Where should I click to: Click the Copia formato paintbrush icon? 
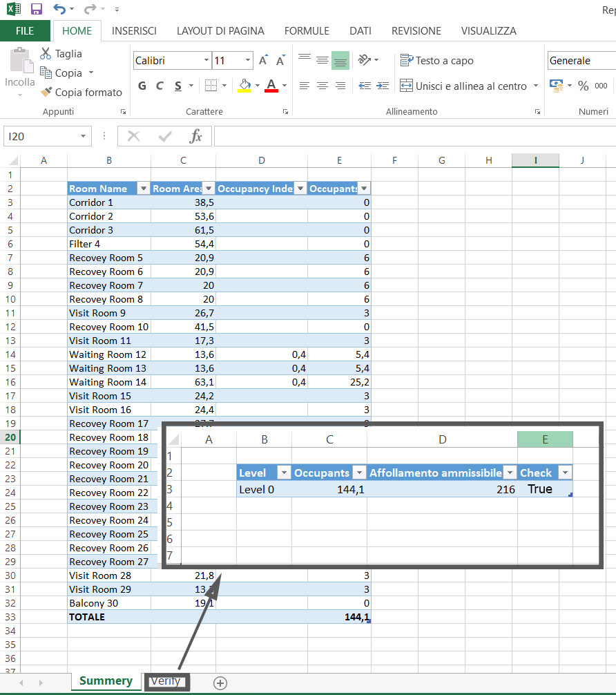point(46,92)
